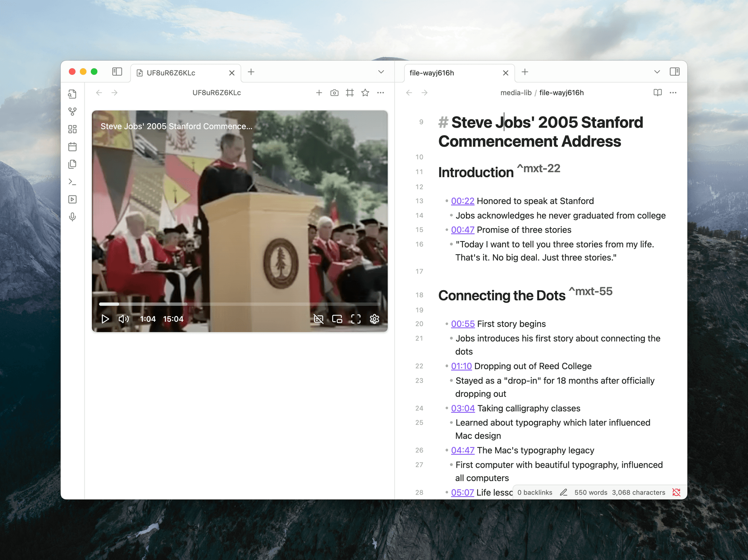
Task: Open the media-lib breadcrumb folder
Action: point(516,93)
